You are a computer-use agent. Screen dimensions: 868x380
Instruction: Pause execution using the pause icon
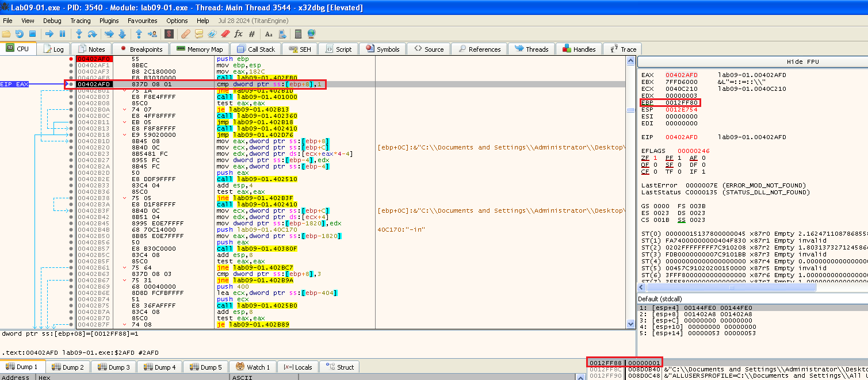coord(62,34)
